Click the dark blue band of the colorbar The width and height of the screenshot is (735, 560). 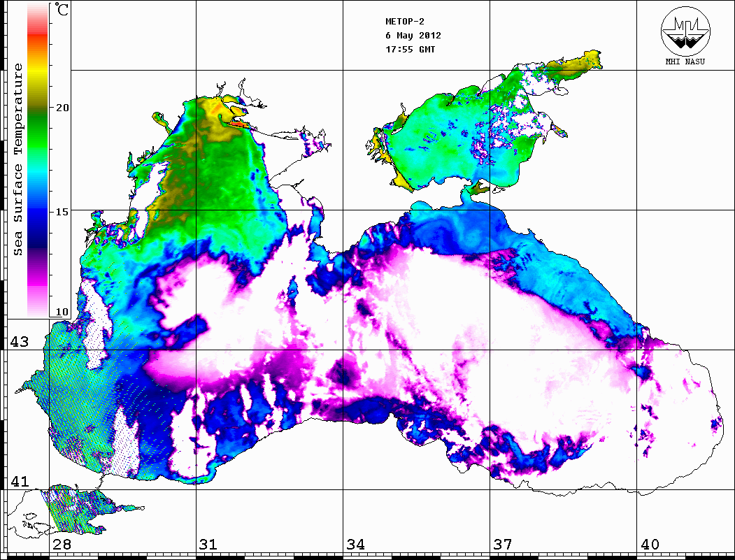pos(38,239)
